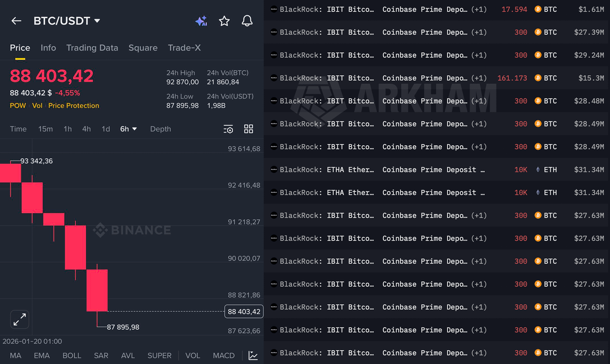Open chart indicator settings icon
This screenshot has height=364, width=610.
pos(228,129)
